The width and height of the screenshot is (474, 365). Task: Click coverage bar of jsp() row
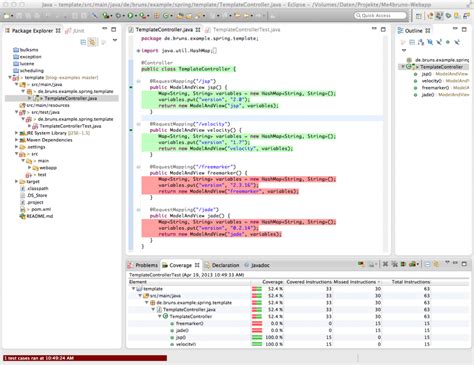(257, 337)
